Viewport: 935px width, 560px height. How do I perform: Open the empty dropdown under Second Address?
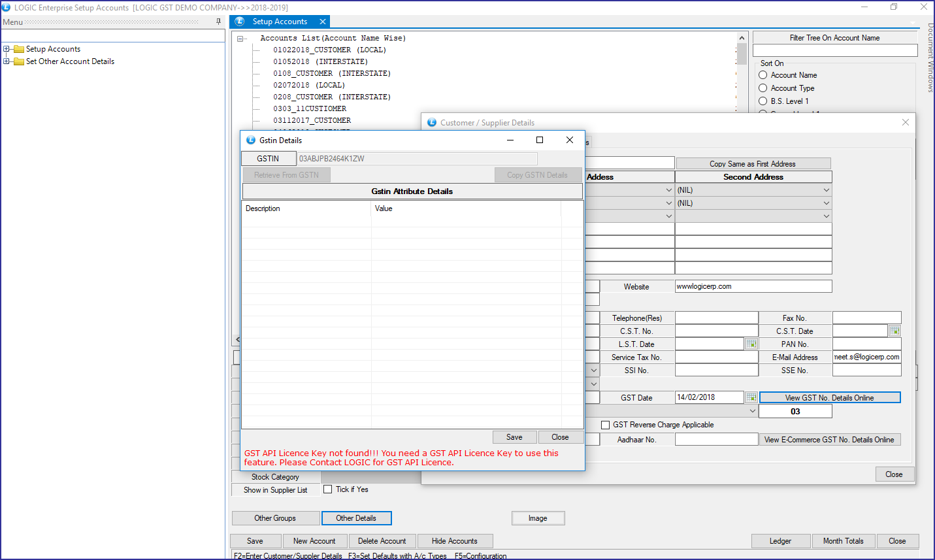[x=826, y=216]
